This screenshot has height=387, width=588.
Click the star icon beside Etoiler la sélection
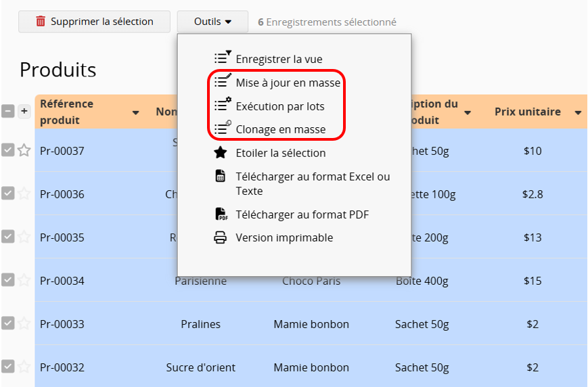coord(221,153)
